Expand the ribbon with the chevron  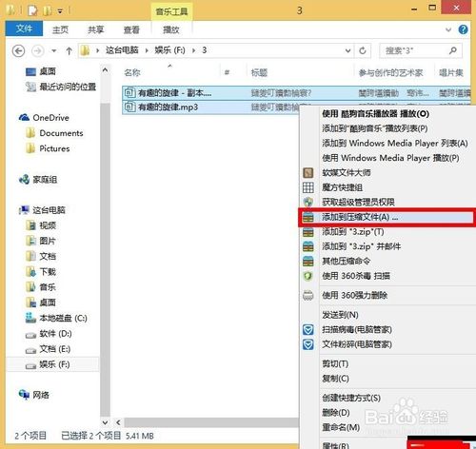(x=448, y=29)
